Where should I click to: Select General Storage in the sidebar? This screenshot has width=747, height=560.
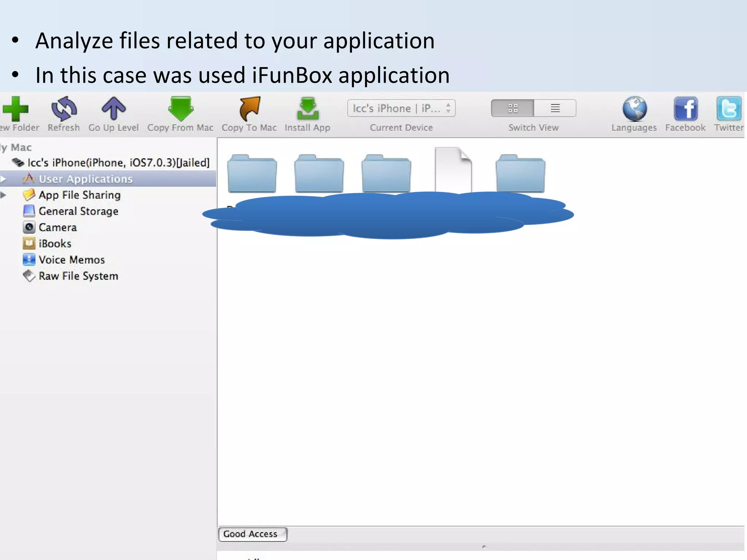(78, 211)
